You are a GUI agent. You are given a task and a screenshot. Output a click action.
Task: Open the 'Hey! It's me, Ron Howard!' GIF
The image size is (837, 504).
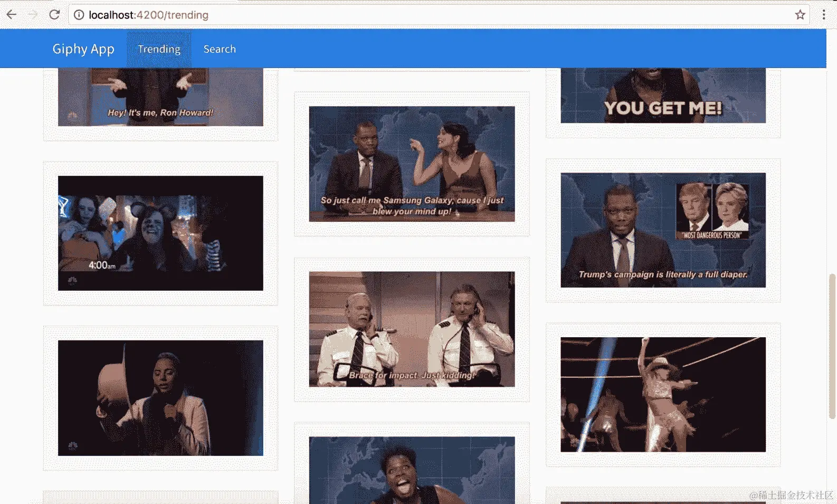[x=160, y=97]
